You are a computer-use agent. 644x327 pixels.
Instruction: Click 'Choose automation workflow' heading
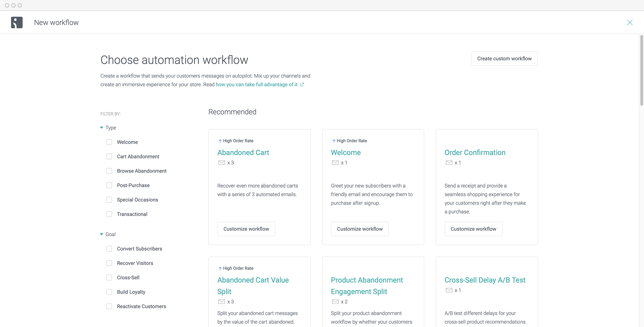point(174,60)
